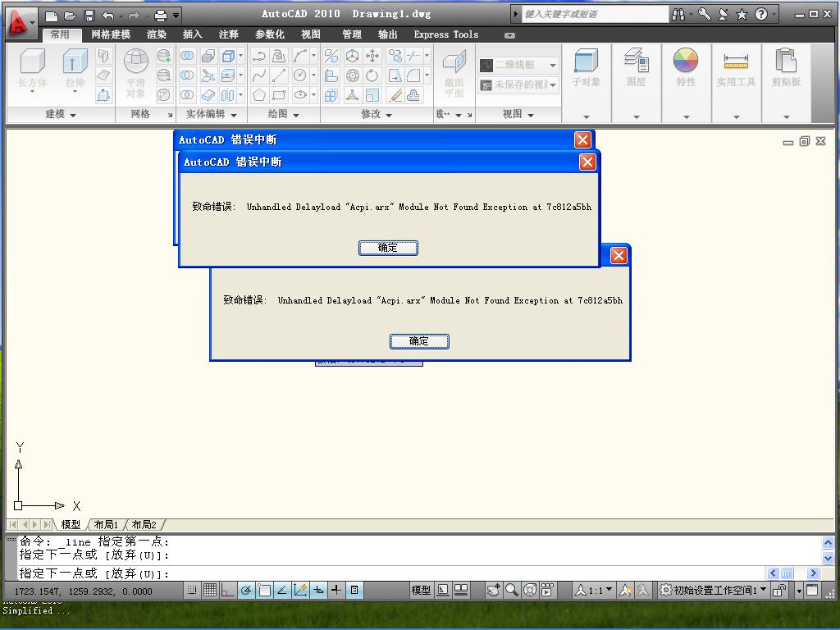Image resolution: width=840 pixels, height=630 pixels.
Task: Toggle Quick Properties in the status bar
Action: pos(354,590)
